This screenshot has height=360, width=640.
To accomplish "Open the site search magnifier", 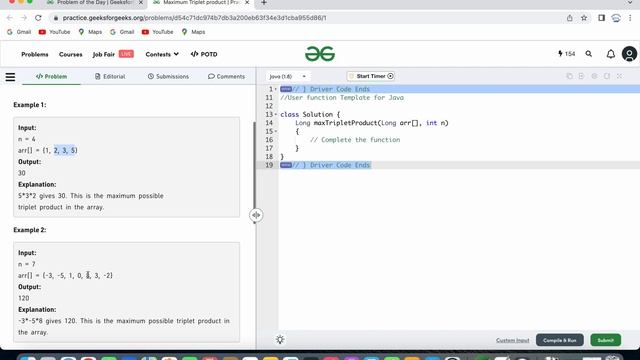I will (589, 54).
